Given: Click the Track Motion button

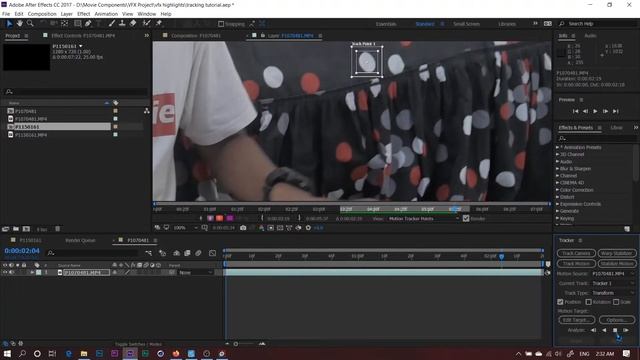Looking at the screenshot, I should 576,264.
